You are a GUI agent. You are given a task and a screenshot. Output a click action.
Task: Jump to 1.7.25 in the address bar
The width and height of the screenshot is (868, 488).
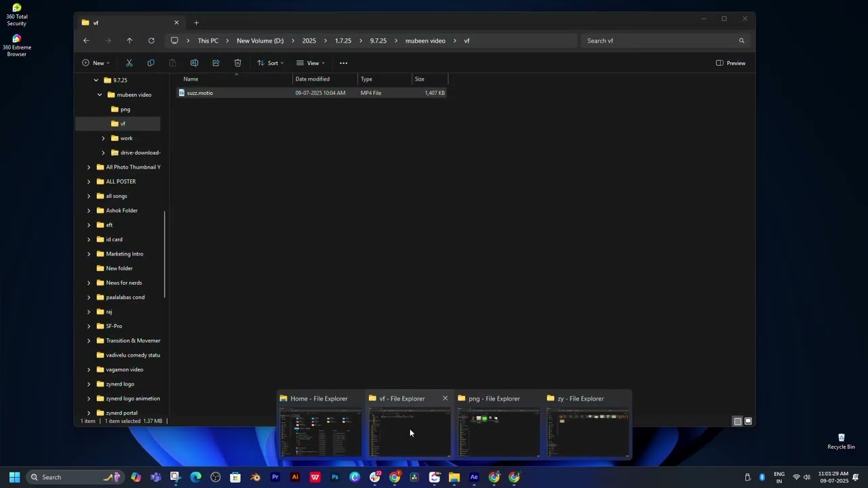click(343, 41)
